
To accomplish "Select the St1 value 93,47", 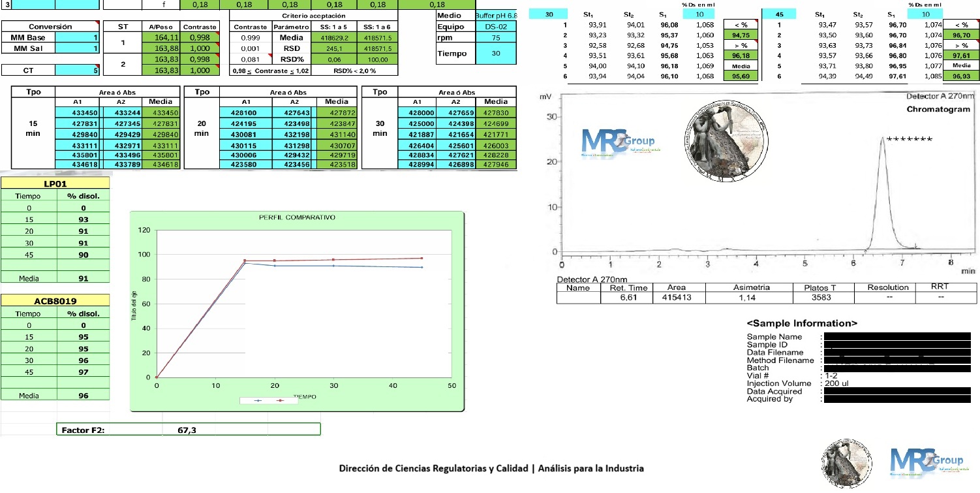I will pos(827,25).
